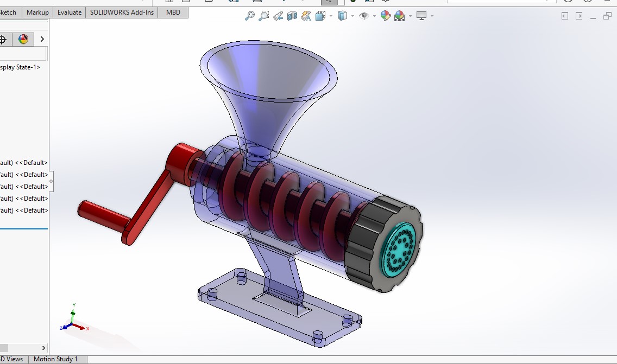Click the document's expand-left panel arrow

coord(565,16)
